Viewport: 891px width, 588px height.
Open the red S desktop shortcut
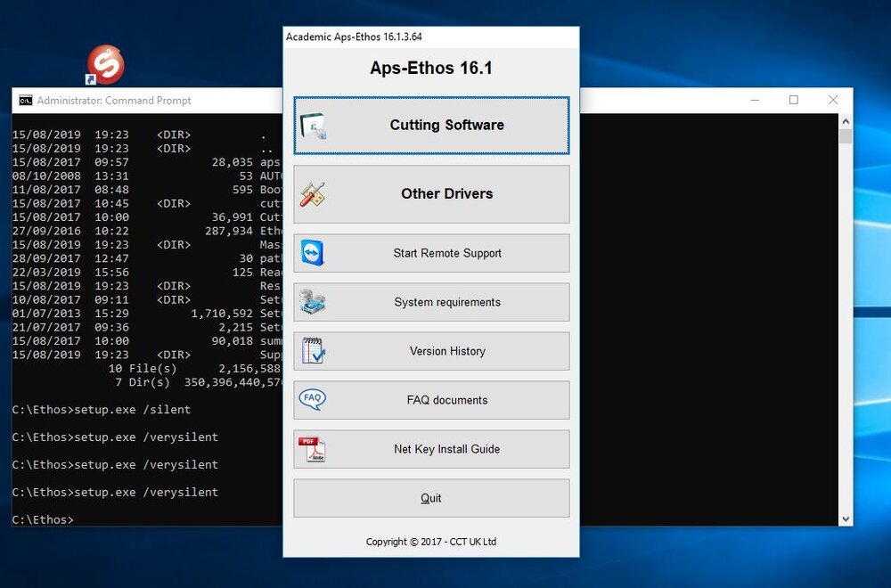click(106, 64)
